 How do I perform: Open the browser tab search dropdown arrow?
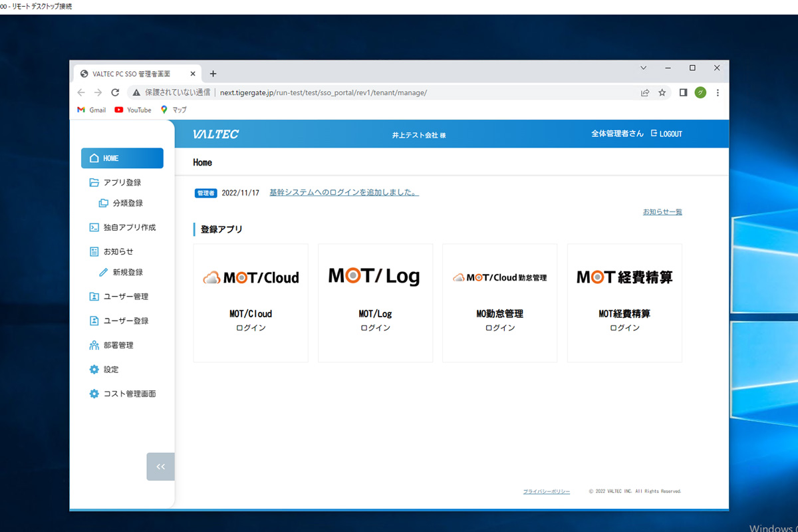pos(643,68)
